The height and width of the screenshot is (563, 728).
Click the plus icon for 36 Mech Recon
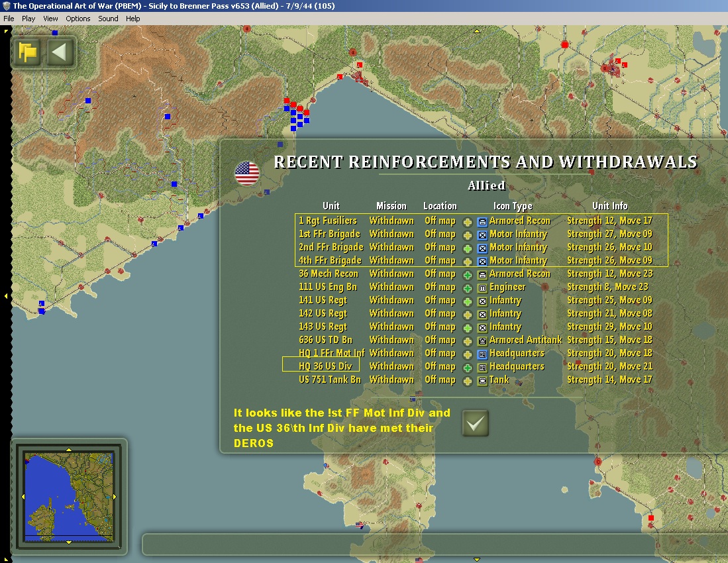[468, 276]
